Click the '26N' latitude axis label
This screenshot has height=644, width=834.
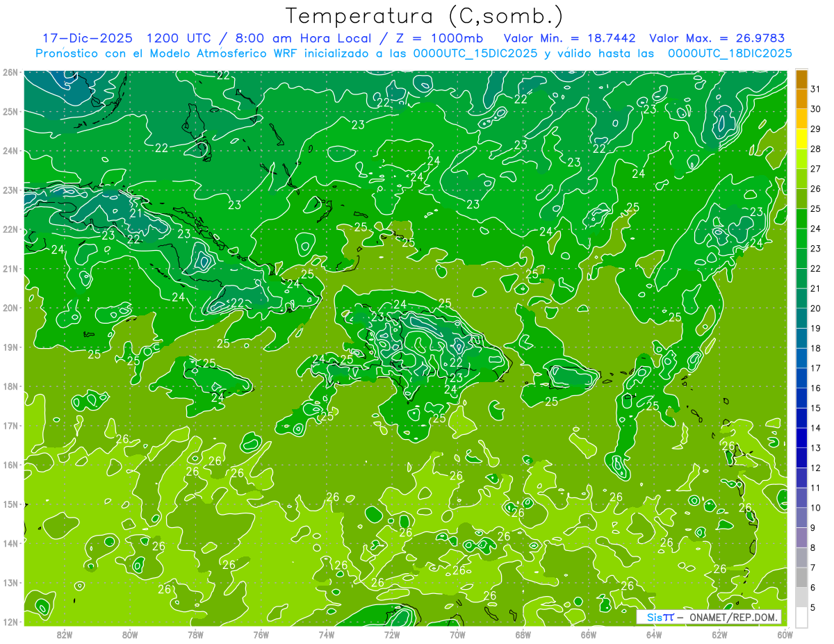(x=10, y=72)
